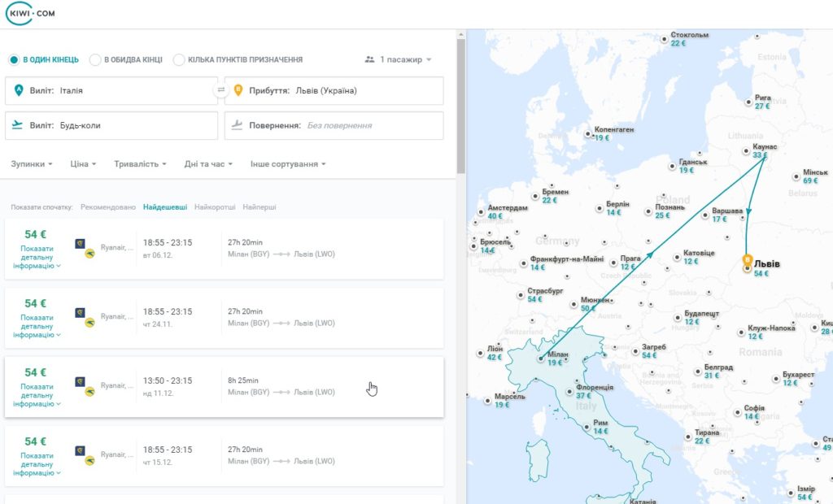Screen dimensions: 833x504
Task: Click the Прибуття Львів (Україна) field
Action: pyautogui.click(x=334, y=91)
